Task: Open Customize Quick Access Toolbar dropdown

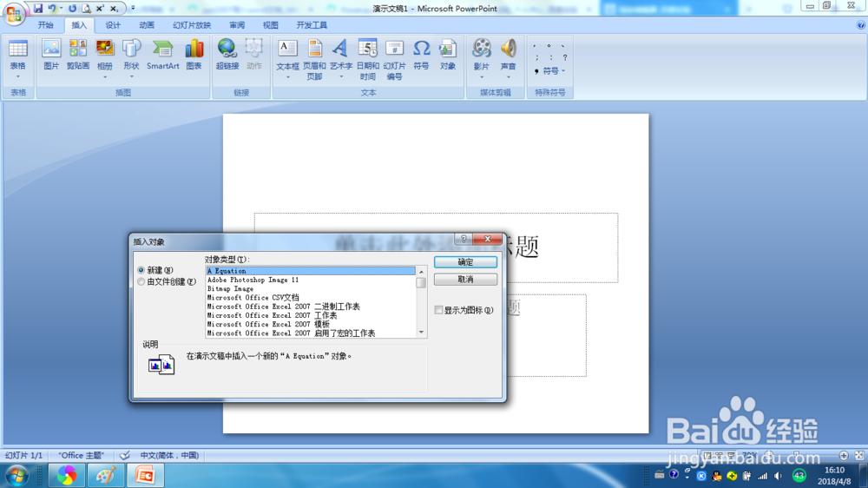Action: (133, 9)
